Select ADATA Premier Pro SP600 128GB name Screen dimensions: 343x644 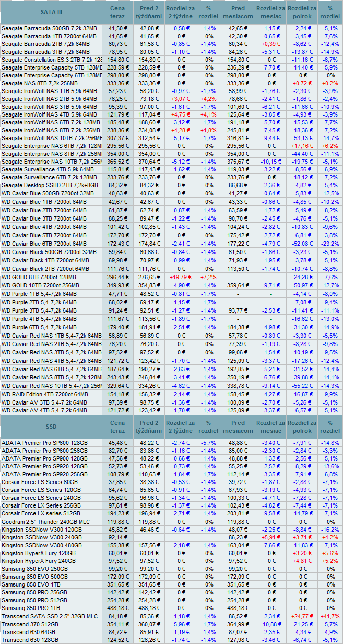[44, 443]
